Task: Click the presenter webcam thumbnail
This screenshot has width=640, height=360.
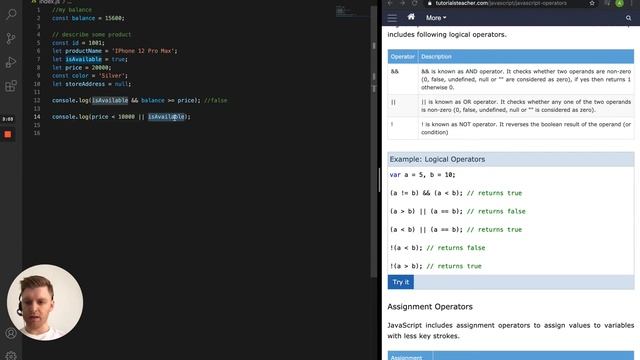Action: coord(45,302)
